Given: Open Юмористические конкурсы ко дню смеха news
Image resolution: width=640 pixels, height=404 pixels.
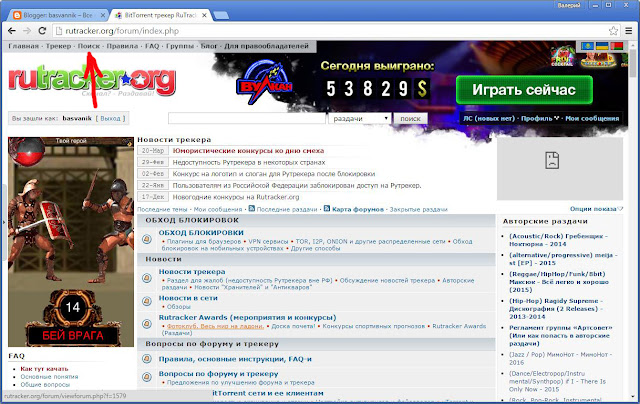Looking at the screenshot, I should [248, 151].
